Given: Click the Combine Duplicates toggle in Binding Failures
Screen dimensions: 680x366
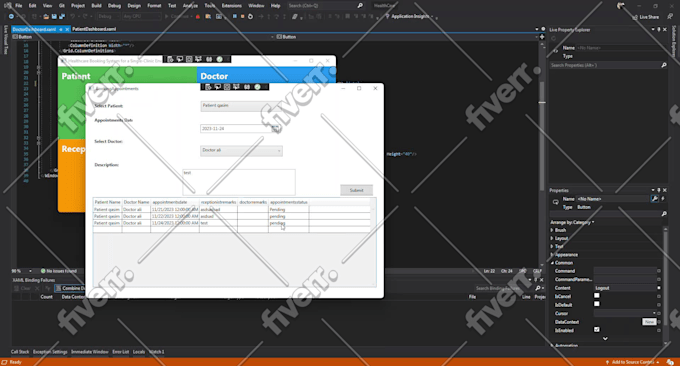Looking at the screenshot, I should click(x=70, y=288).
